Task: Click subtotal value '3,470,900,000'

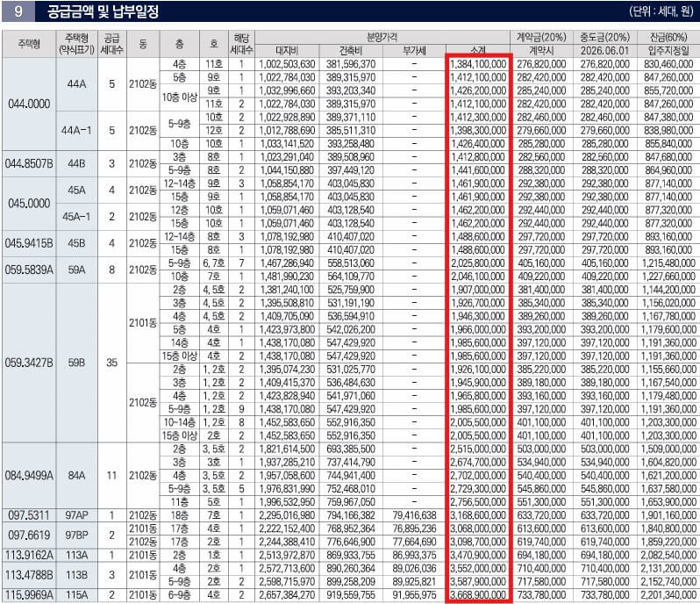Action: [x=478, y=556]
